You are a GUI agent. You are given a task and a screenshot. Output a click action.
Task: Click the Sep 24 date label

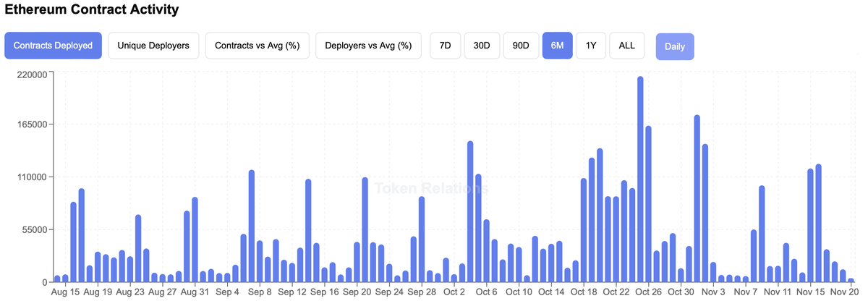389,292
